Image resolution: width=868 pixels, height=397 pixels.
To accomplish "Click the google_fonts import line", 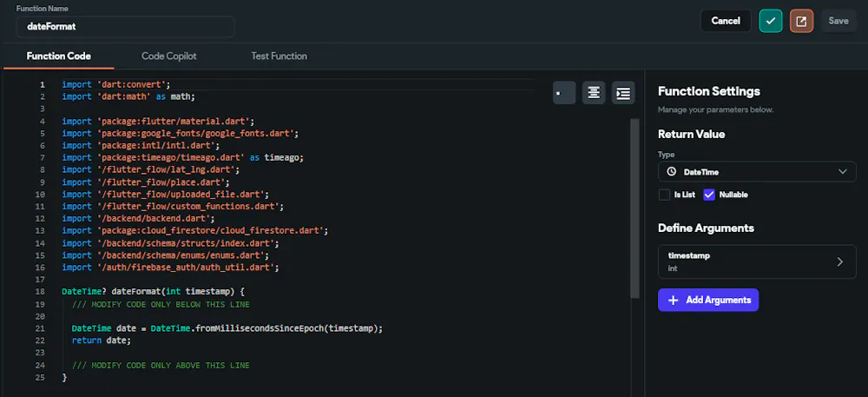I will (x=181, y=134).
